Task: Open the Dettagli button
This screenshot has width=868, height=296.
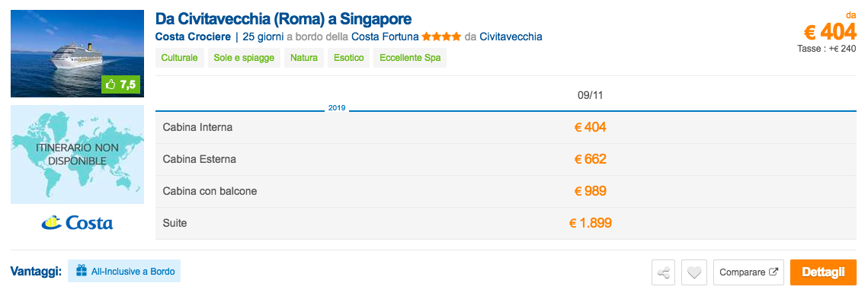Action: pos(823,272)
